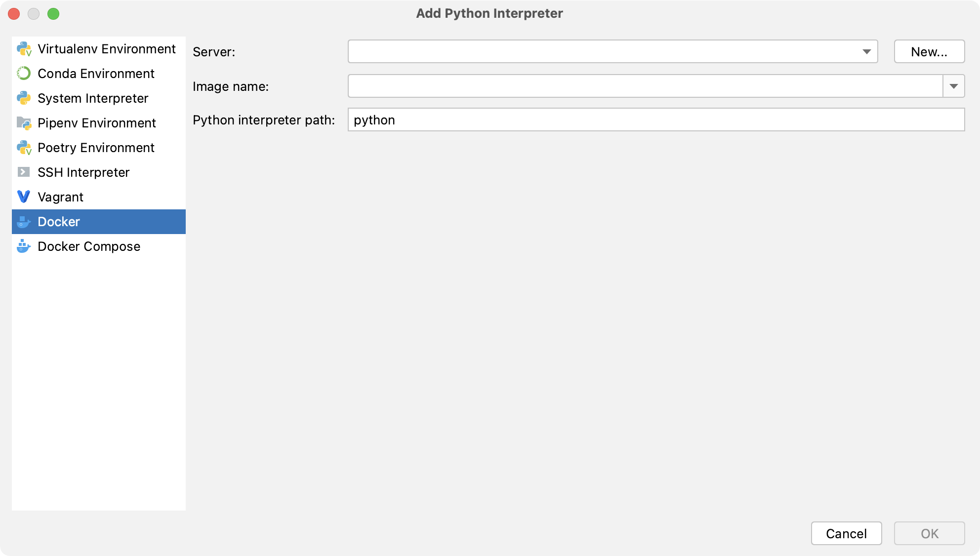Click the Python interpreter path field
The image size is (980, 556).
(x=657, y=121)
